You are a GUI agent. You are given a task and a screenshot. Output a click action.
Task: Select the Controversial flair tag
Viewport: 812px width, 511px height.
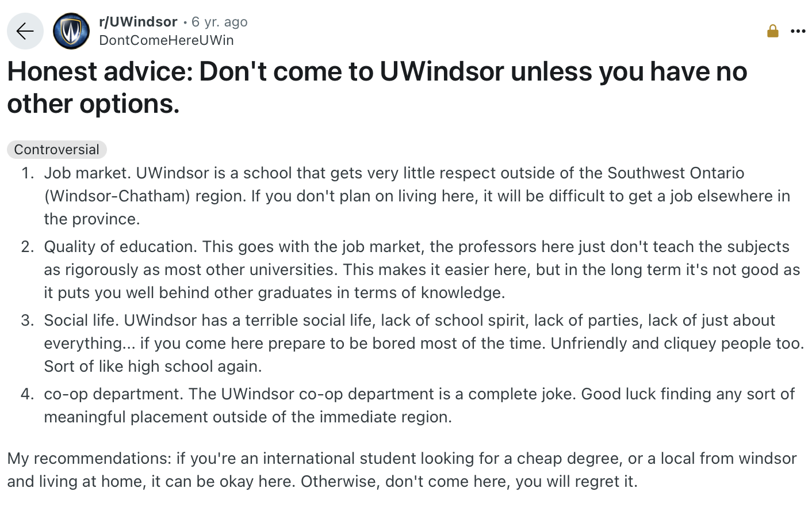(56, 150)
